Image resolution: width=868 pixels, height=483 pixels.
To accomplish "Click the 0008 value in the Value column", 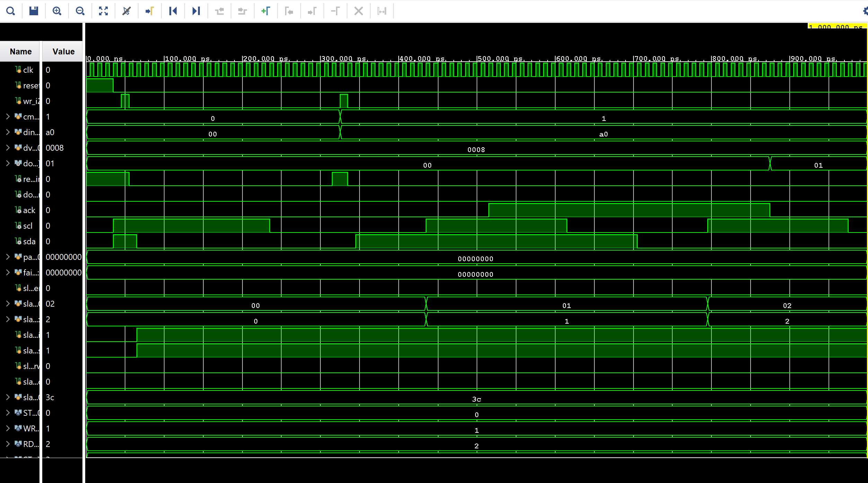I will pyautogui.click(x=54, y=148).
